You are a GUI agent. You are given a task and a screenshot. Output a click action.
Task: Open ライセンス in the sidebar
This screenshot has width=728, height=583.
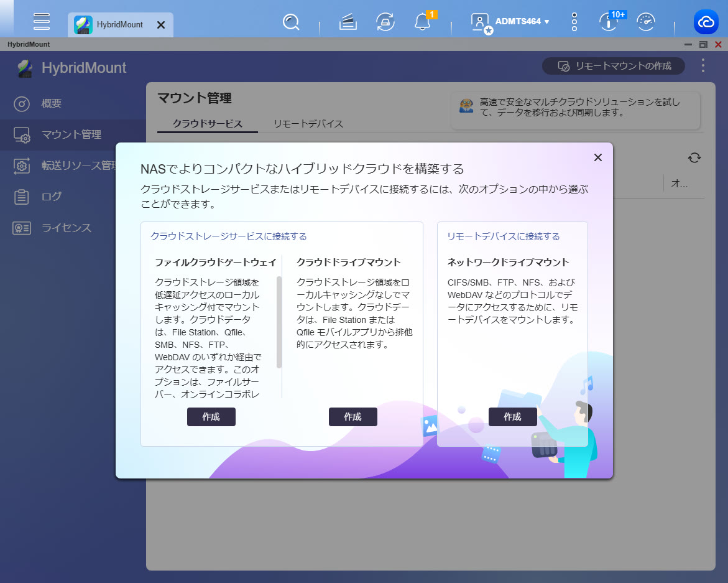click(67, 228)
